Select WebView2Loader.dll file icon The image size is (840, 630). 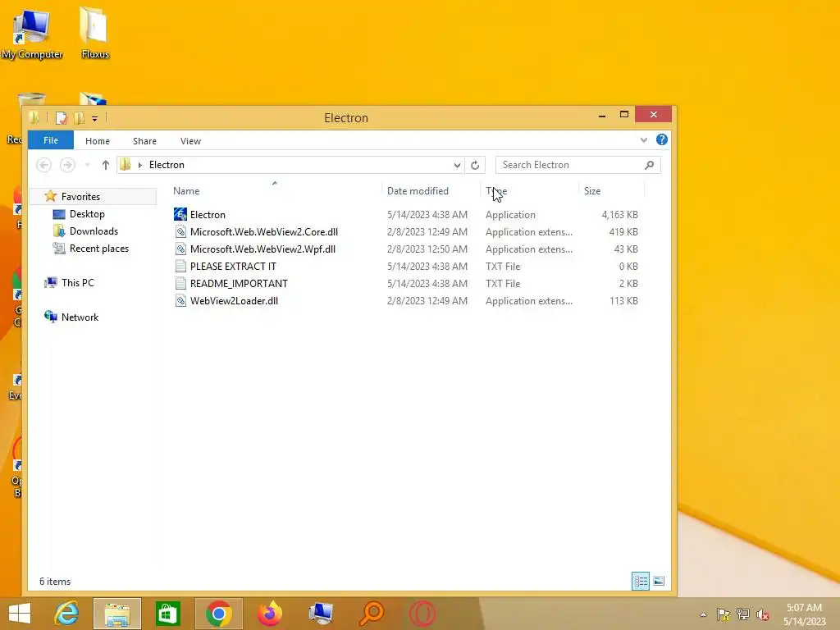coord(180,300)
